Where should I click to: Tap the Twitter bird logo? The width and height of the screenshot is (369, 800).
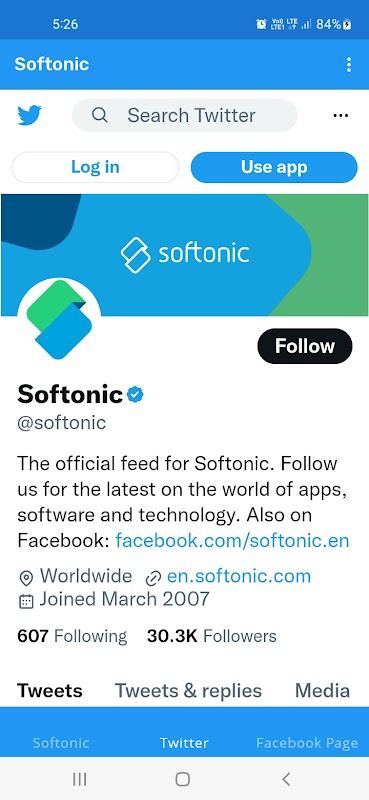coord(29,115)
